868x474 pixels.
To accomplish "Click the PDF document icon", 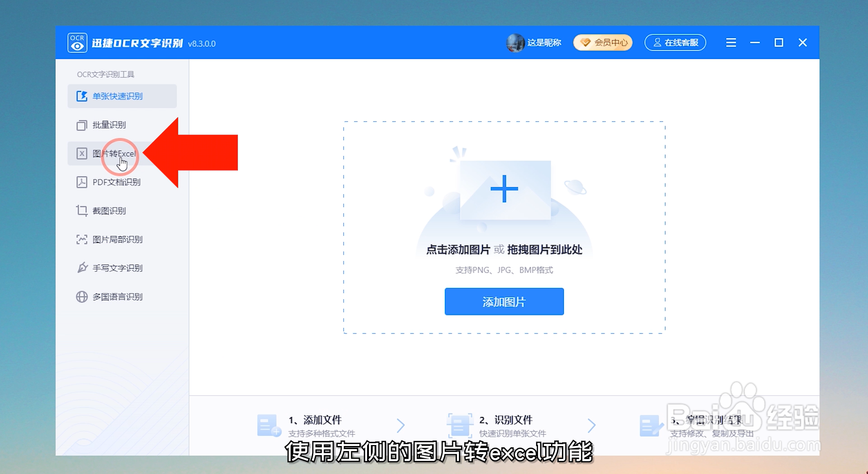I will pos(82,182).
